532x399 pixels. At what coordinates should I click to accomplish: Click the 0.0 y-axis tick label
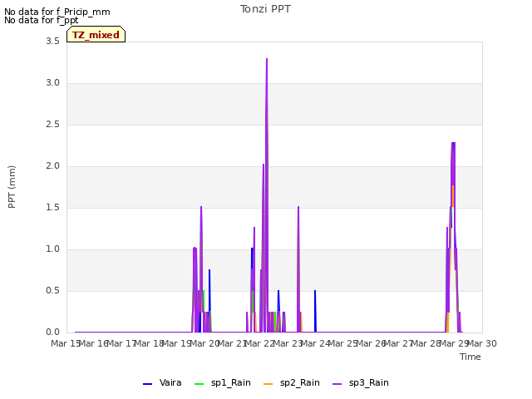[x=52, y=332]
